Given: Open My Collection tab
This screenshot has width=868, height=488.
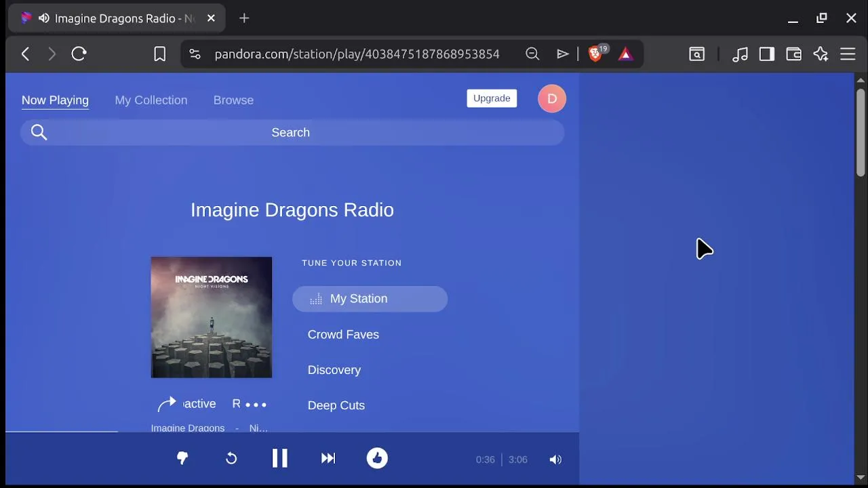Looking at the screenshot, I should [151, 100].
